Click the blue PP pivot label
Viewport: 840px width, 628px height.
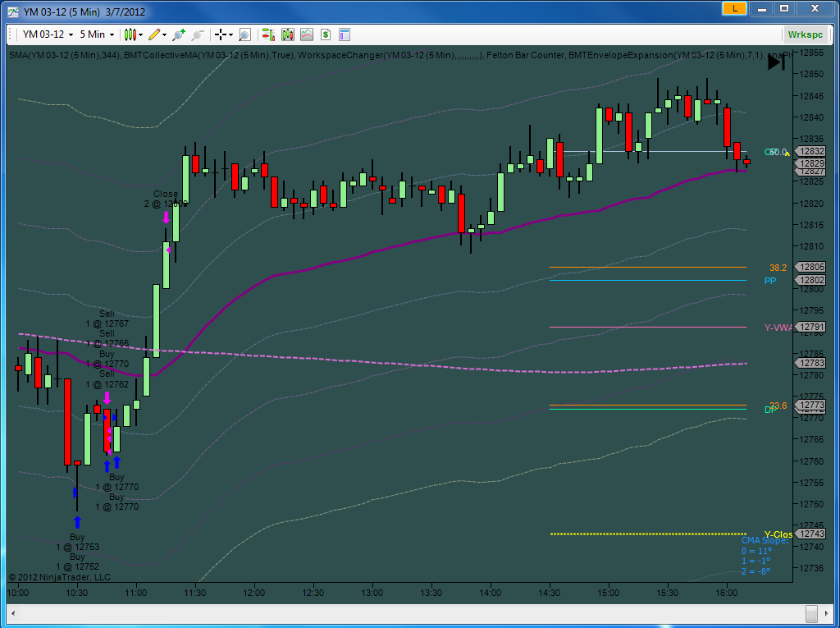[x=769, y=281]
